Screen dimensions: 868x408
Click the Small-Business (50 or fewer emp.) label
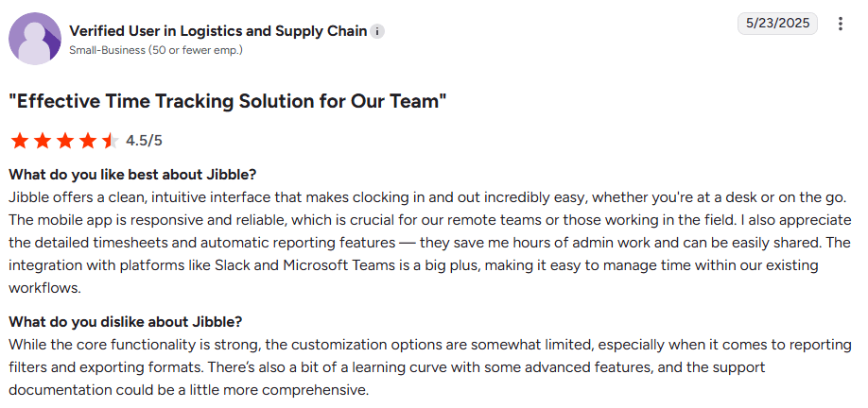click(x=156, y=50)
